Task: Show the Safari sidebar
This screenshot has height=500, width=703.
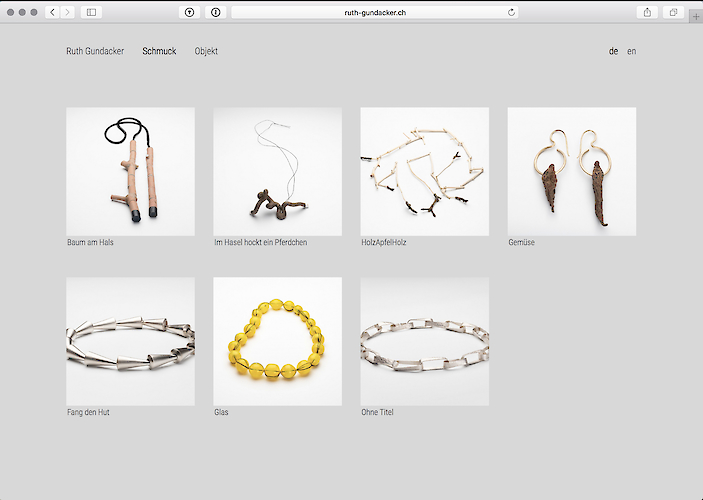Action: [91, 12]
